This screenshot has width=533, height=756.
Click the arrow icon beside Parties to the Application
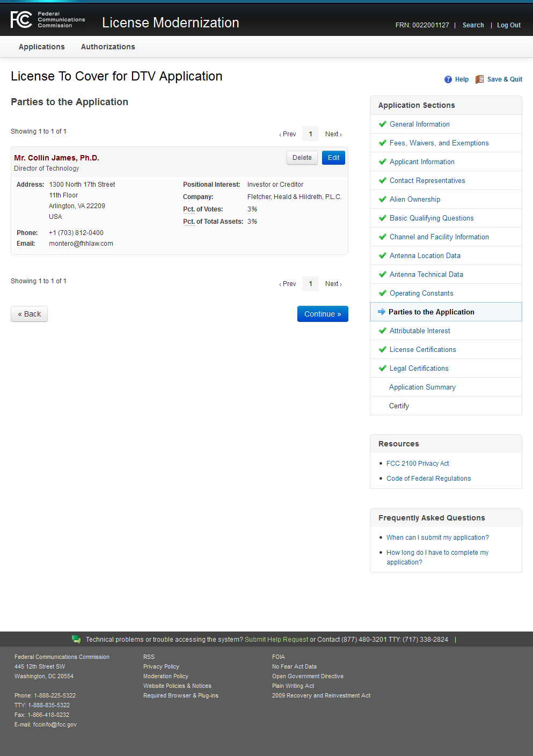[382, 312]
